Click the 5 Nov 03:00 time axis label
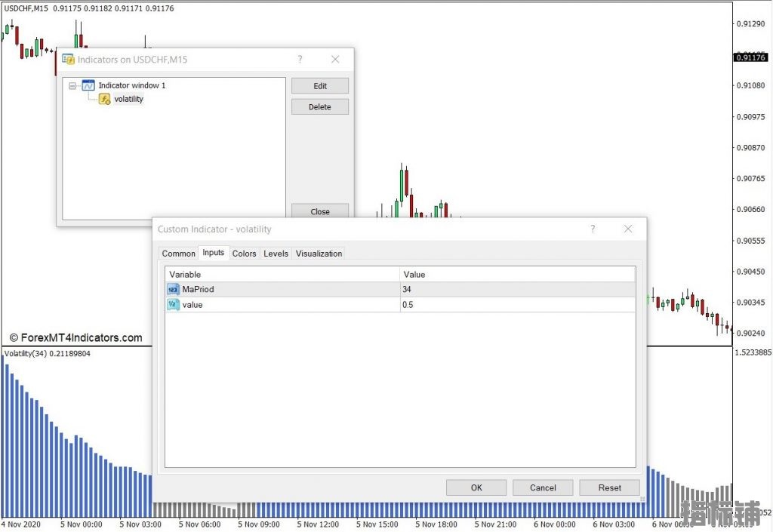Viewport: 773px width, 532px height. 140,524
